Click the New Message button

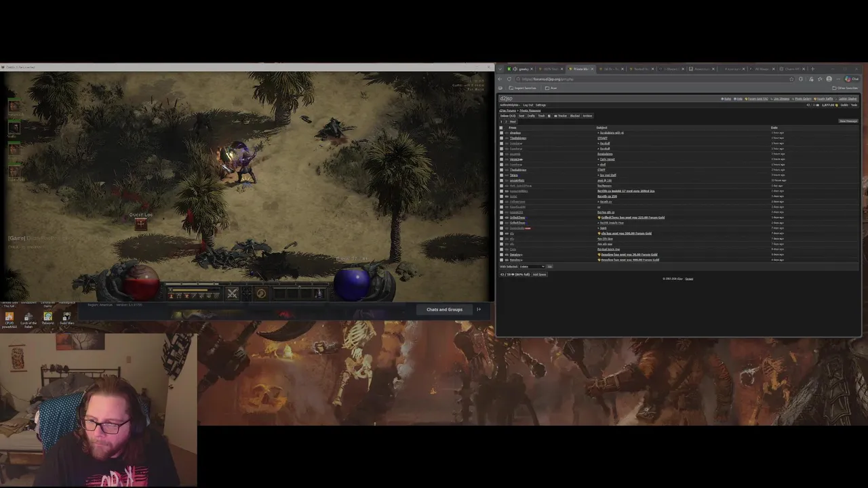point(848,121)
